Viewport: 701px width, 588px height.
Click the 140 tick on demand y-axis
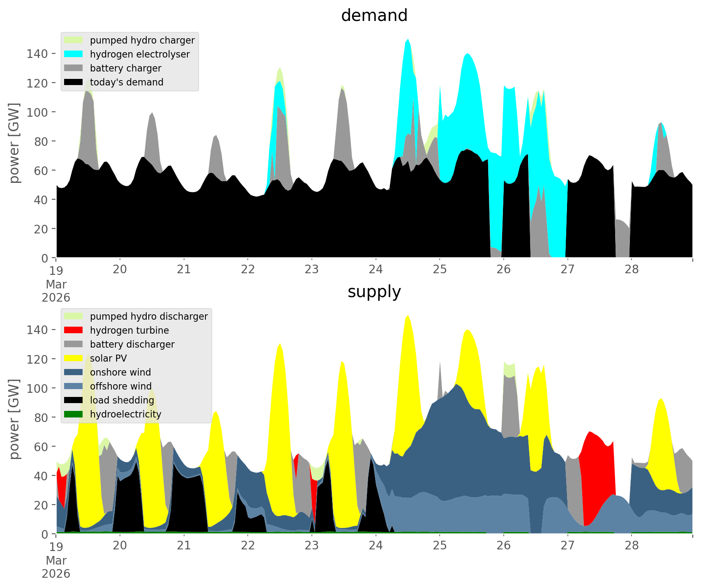point(37,53)
